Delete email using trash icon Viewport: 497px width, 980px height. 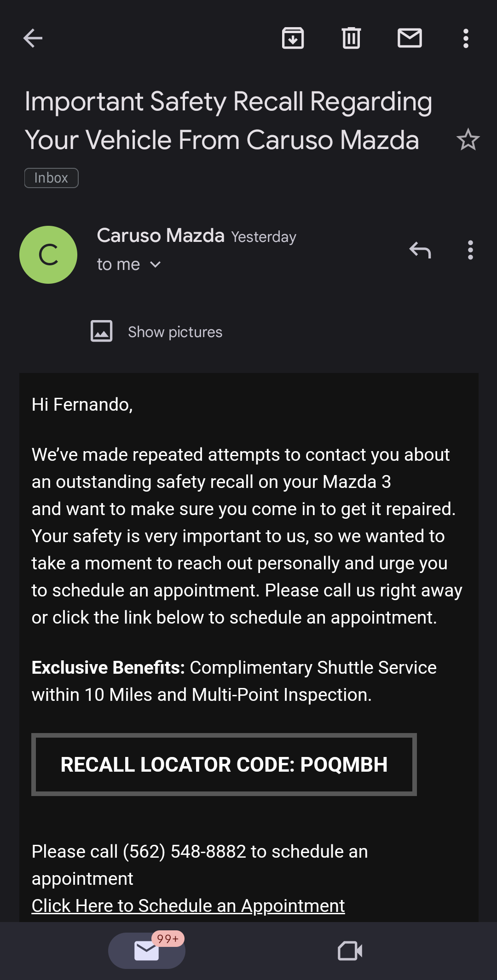[351, 38]
